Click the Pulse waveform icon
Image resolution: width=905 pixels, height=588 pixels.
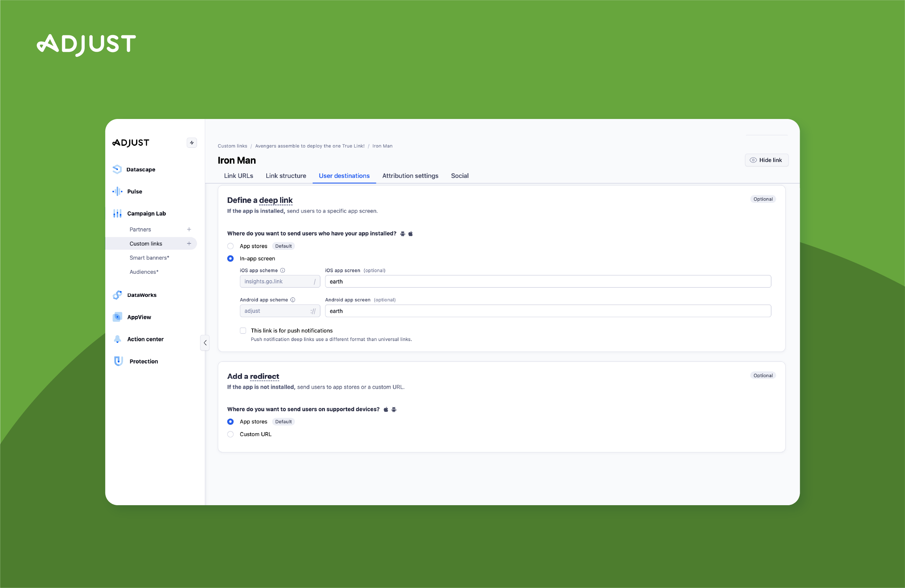click(x=117, y=191)
